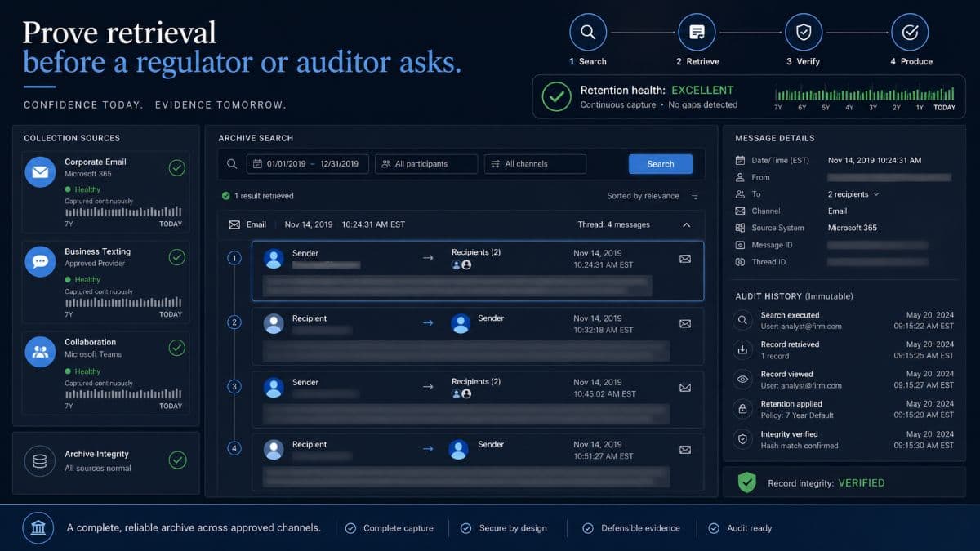
Task: Click the Record retrieved download icon
Action: click(742, 350)
